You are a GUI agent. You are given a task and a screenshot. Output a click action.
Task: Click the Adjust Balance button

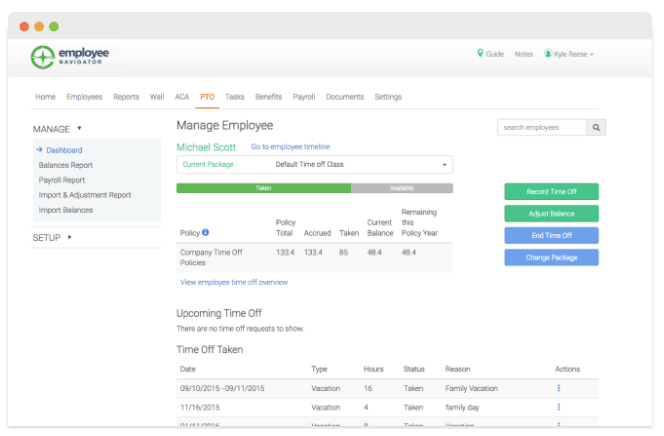[551, 213]
